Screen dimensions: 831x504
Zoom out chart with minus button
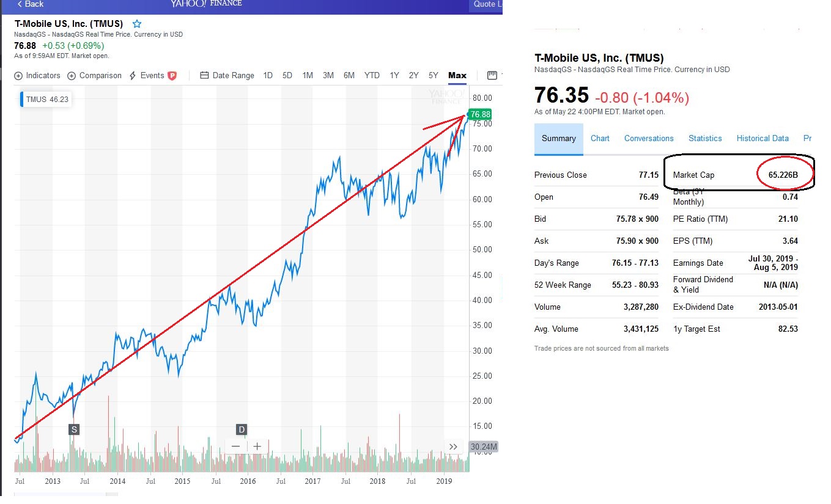[x=236, y=447]
